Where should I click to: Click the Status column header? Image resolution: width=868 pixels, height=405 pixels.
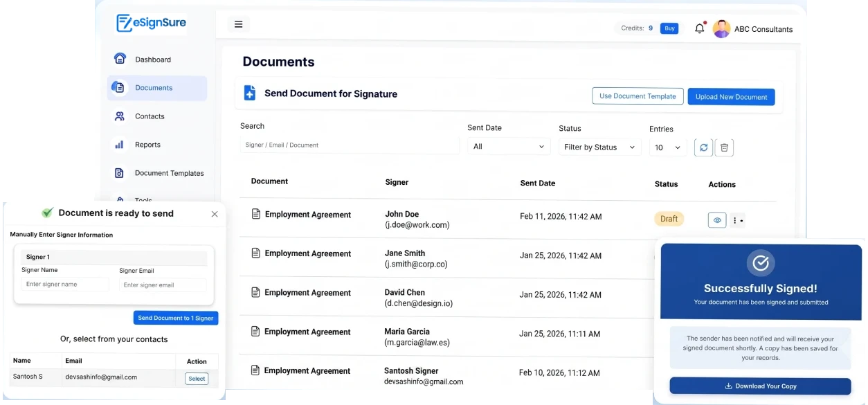(x=666, y=184)
